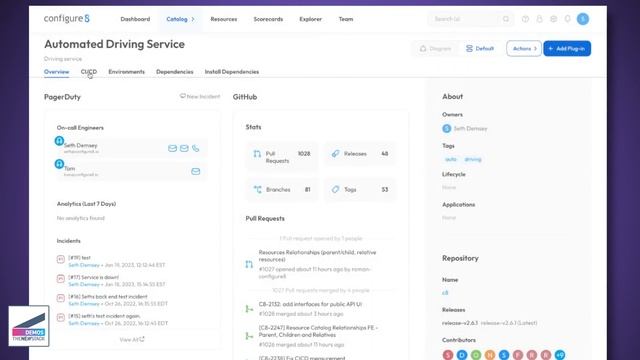640x360 pixels.
Task: Click Tom's email envelope icon
Action: [196, 171]
